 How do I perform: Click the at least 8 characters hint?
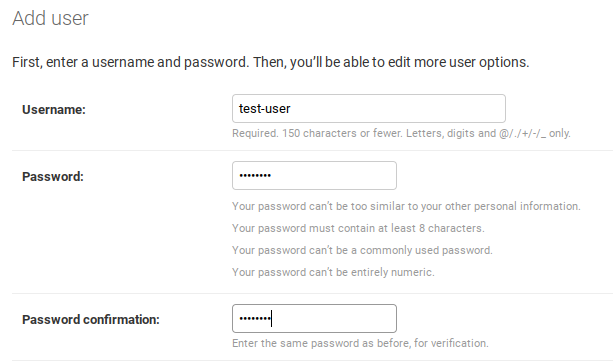[358, 228]
